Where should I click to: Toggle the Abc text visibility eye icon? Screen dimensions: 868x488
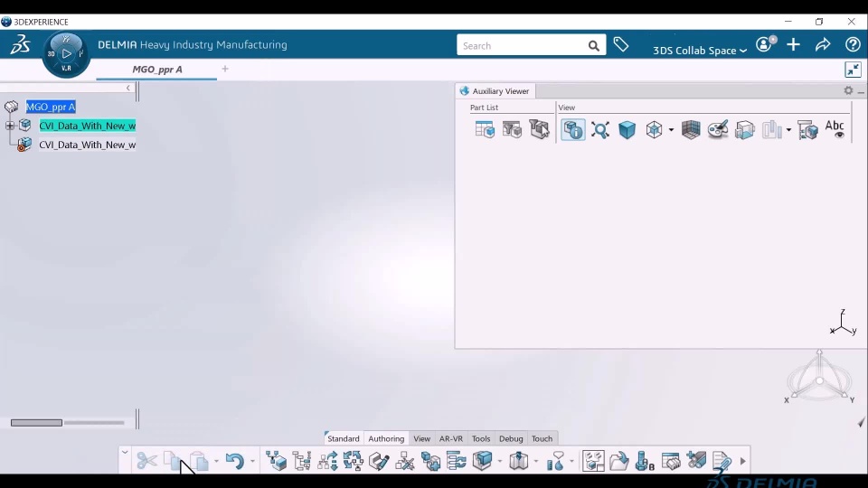click(x=835, y=129)
